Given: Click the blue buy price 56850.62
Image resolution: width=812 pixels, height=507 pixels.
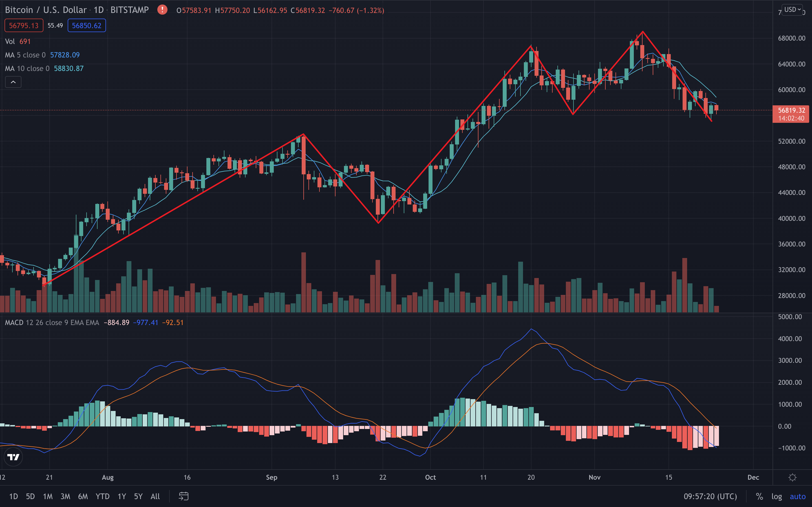Looking at the screenshot, I should pyautogui.click(x=87, y=25).
